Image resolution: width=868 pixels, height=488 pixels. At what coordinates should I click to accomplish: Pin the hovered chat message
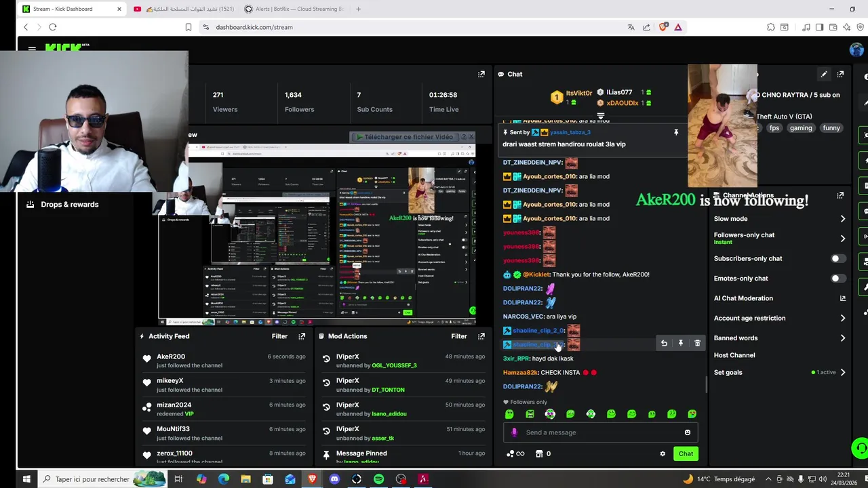[x=681, y=344]
